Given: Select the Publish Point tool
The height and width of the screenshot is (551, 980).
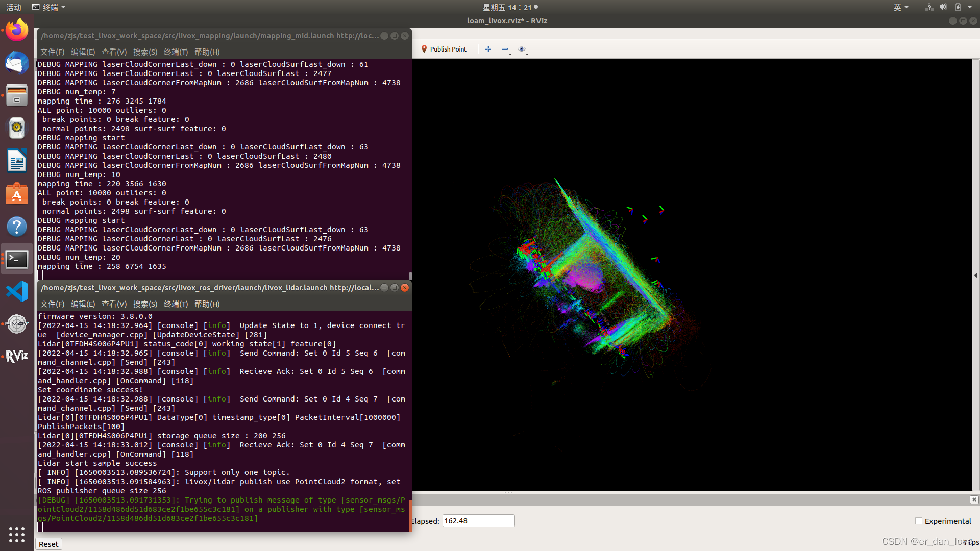Looking at the screenshot, I should (444, 49).
